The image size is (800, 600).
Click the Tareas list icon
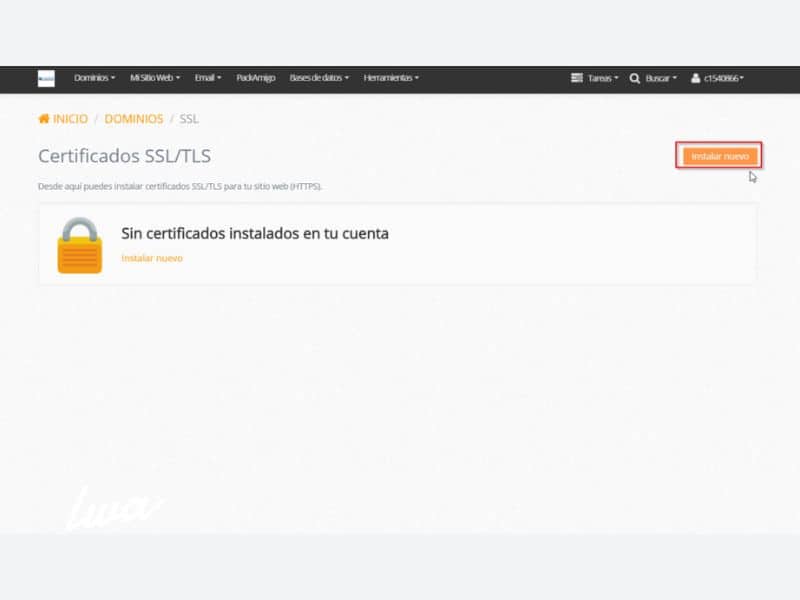[x=576, y=78]
